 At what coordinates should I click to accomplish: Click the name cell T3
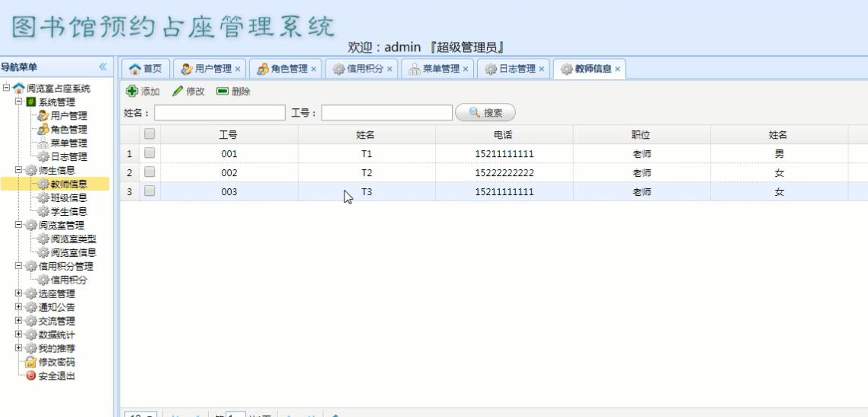click(x=367, y=191)
